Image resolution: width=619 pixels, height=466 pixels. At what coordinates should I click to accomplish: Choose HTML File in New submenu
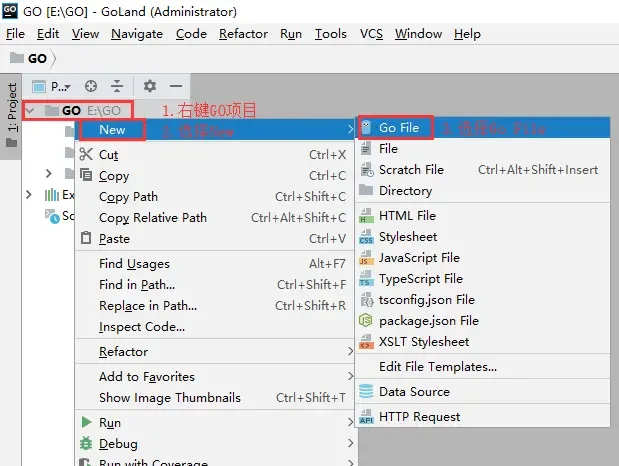(483, 216)
